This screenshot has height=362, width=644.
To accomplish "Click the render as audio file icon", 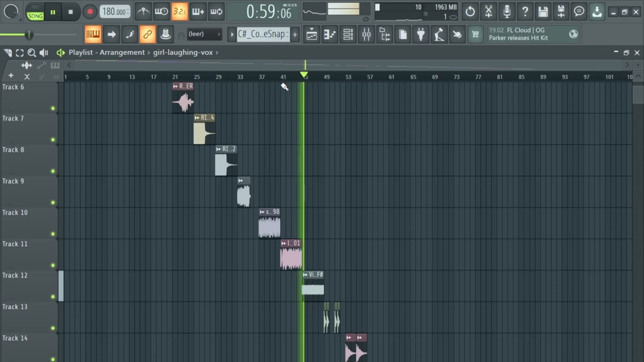I will [561, 11].
